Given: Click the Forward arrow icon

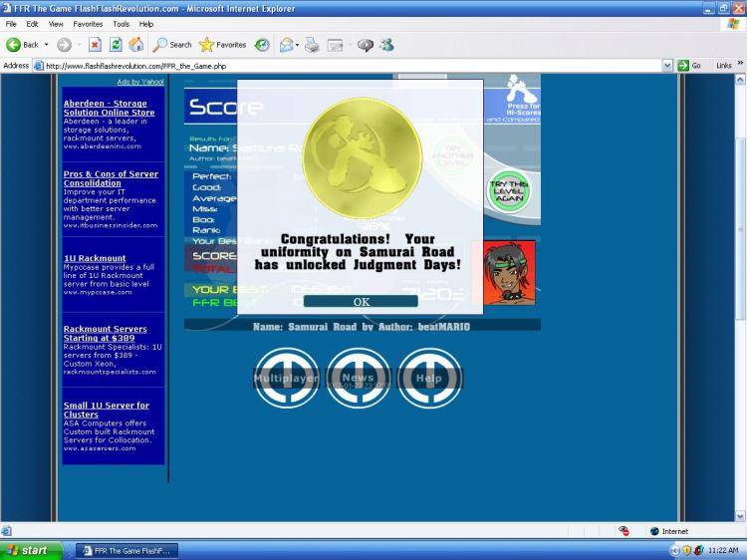Looking at the screenshot, I should (x=64, y=45).
